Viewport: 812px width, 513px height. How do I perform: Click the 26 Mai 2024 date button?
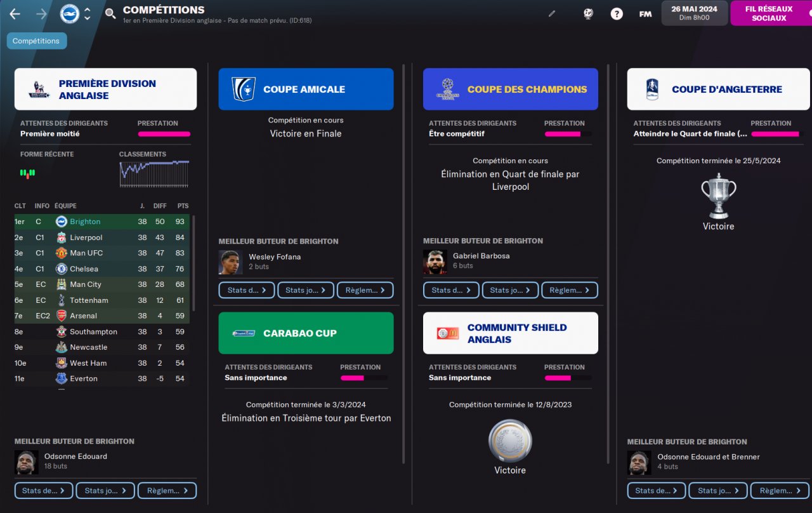pyautogui.click(x=695, y=13)
